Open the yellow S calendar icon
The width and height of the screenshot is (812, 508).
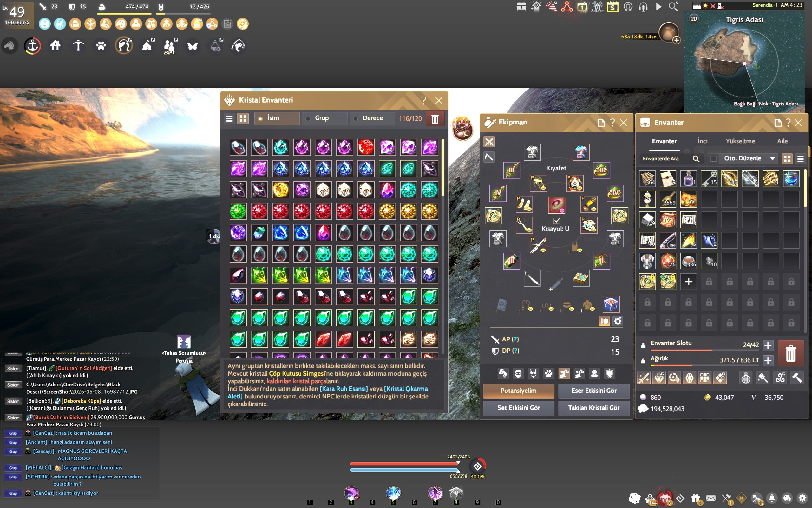point(612,7)
